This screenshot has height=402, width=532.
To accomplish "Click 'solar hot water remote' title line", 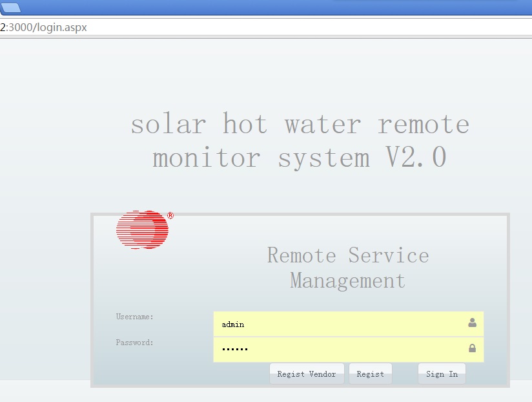I will click(300, 124).
